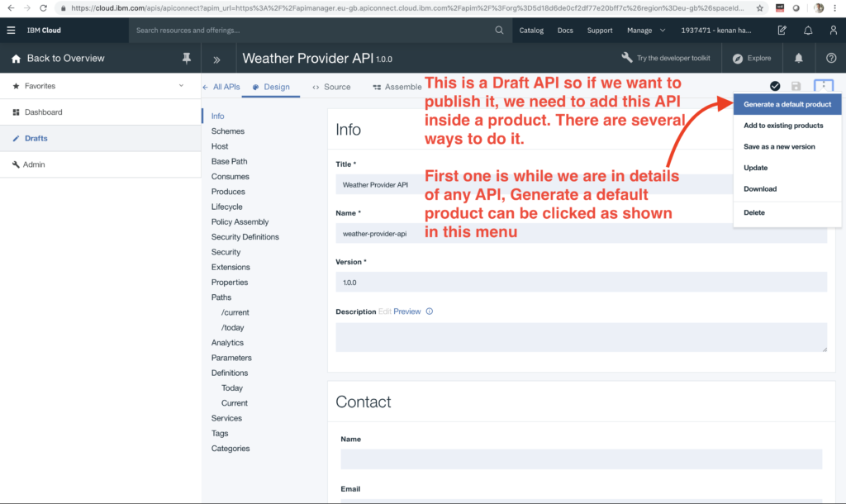
Task: Open browser three-dot menu
Action: click(834, 8)
